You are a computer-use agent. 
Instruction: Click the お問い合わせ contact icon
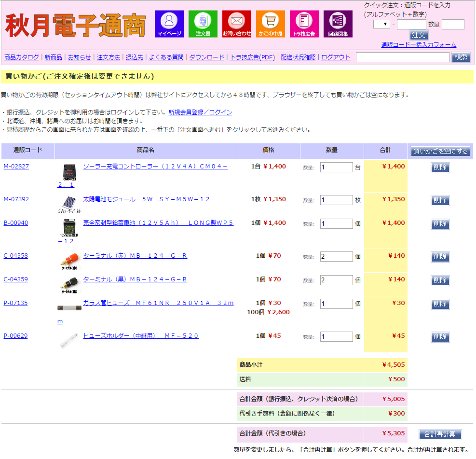tap(236, 24)
